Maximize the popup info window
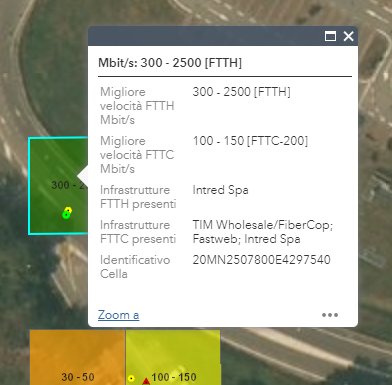Screen dimensions: 392x385 click(x=330, y=36)
